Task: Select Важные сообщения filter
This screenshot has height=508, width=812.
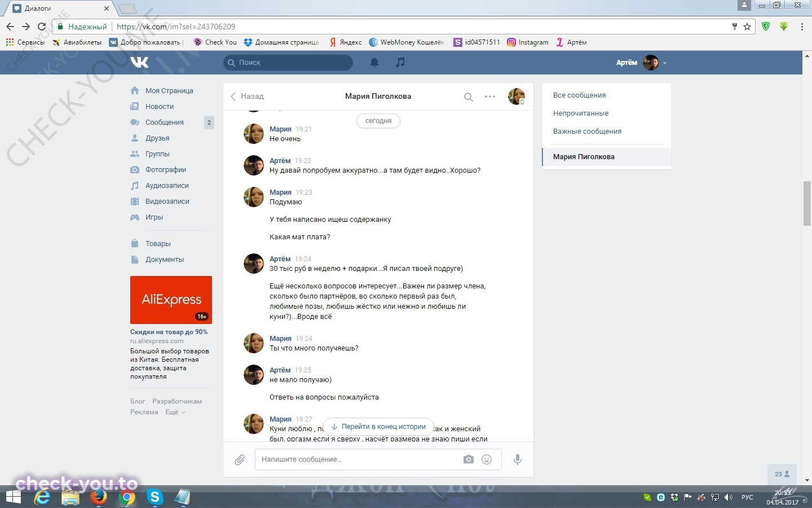Action: click(x=587, y=132)
